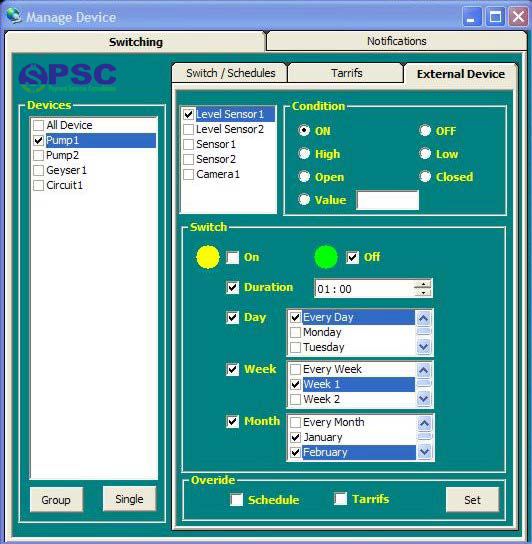
Task: Open the Switch / Schedules tab
Action: pyautogui.click(x=230, y=73)
